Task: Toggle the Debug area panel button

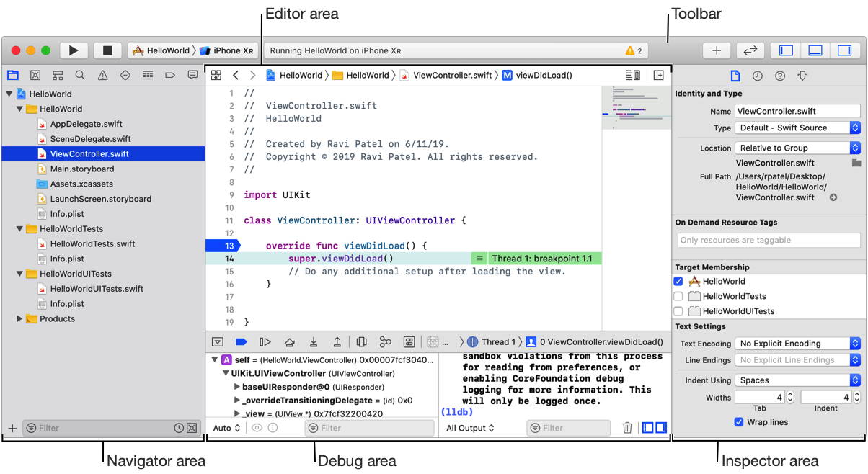Action: point(815,50)
